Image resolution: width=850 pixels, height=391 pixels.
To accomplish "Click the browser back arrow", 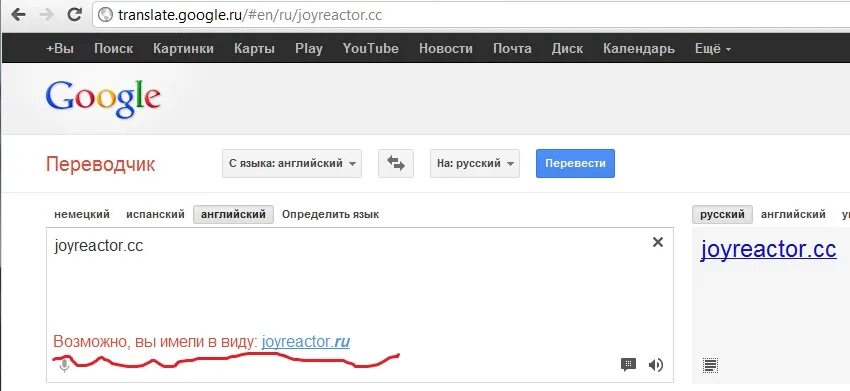I will click(18, 15).
